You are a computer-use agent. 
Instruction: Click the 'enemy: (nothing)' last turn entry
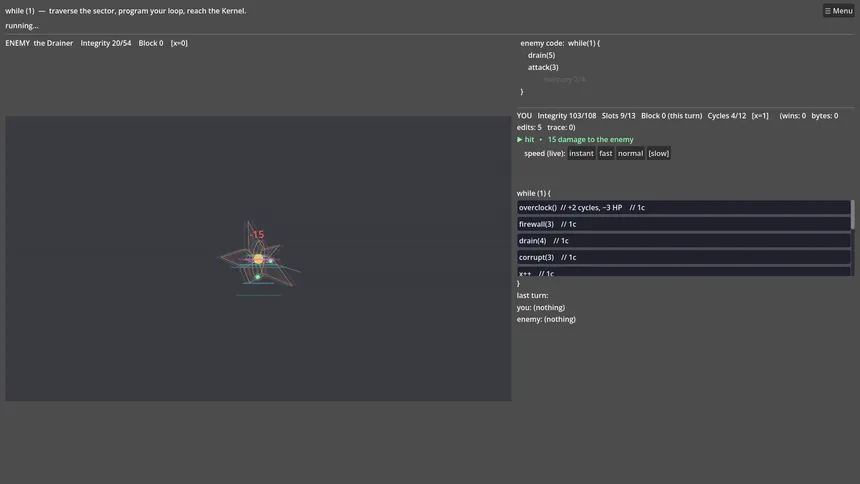[546, 319]
